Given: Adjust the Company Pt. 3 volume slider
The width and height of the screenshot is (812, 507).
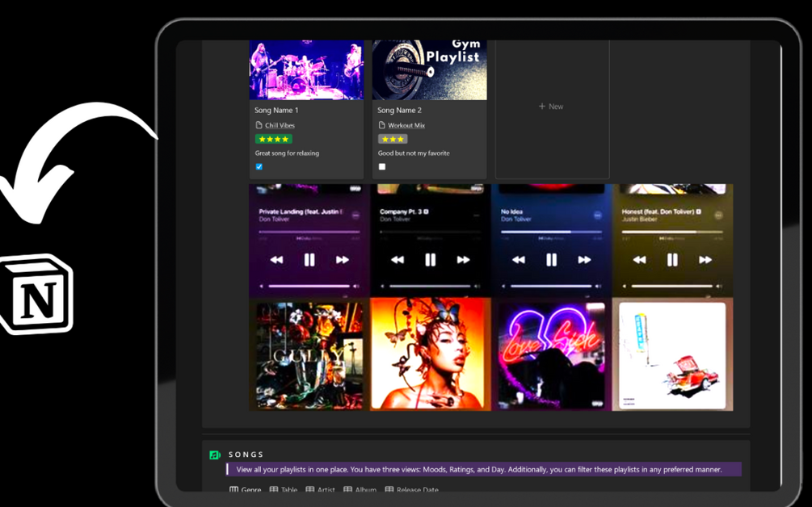Looking at the screenshot, I should pyautogui.click(x=430, y=286).
